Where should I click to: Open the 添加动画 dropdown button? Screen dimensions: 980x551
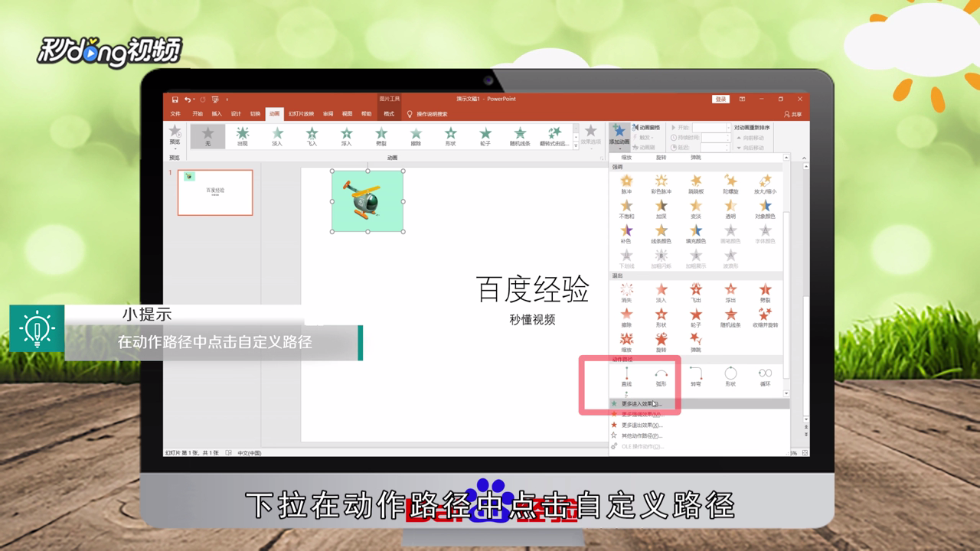tap(619, 137)
